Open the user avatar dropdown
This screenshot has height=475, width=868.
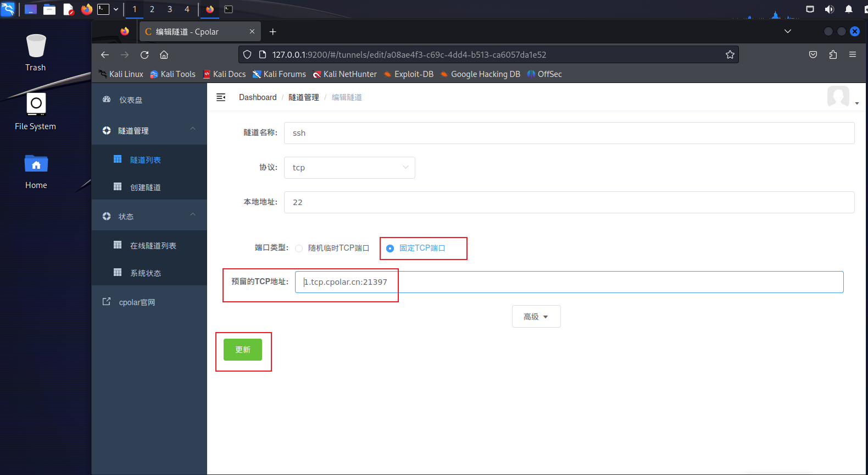[x=843, y=97]
